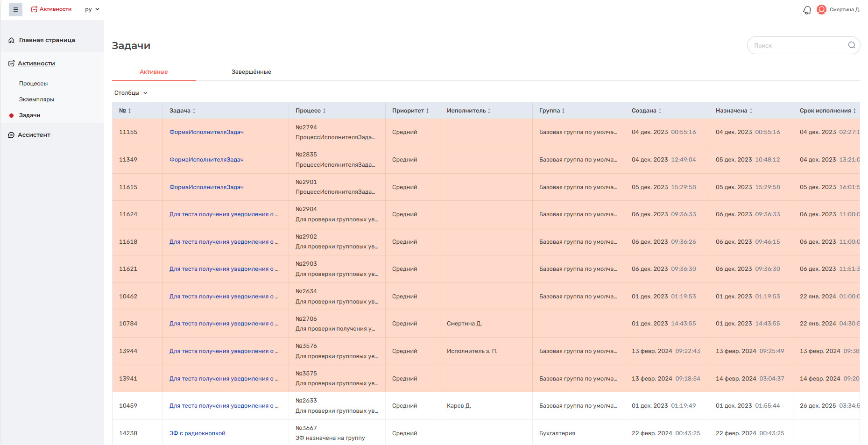
Task: Open task ФормаИсполнителяЗадач in row 11615
Action: click(x=206, y=187)
